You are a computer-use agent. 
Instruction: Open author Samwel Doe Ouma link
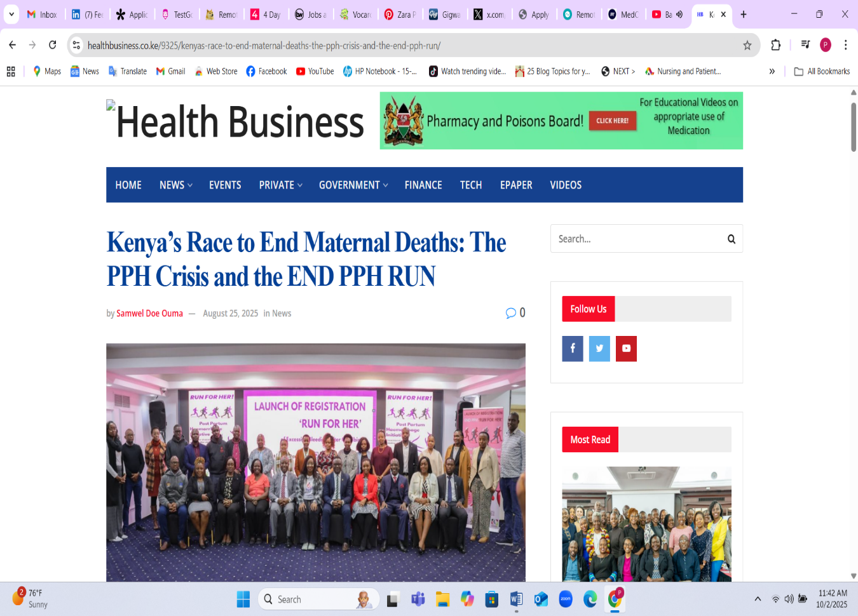click(x=149, y=314)
